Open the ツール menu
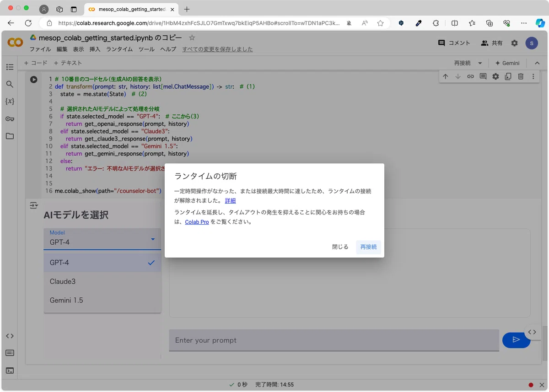 [x=146, y=49]
